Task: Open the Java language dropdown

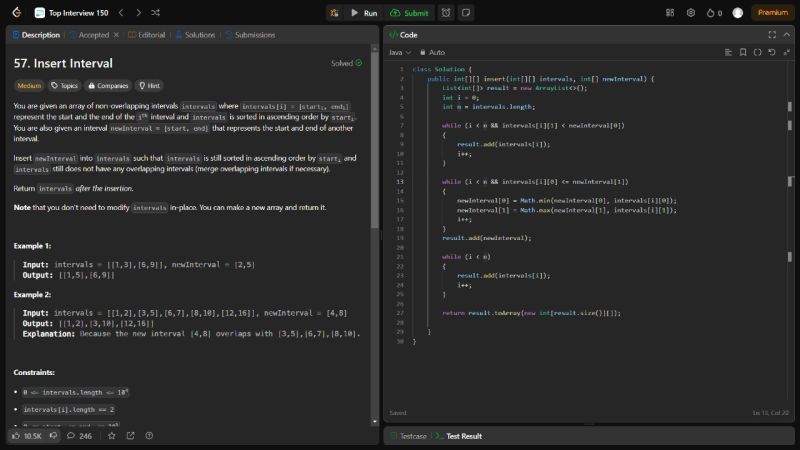Action: coord(399,52)
